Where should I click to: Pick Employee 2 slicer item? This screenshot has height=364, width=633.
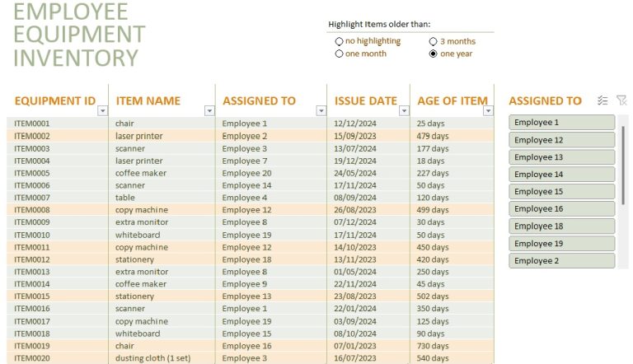tap(561, 261)
